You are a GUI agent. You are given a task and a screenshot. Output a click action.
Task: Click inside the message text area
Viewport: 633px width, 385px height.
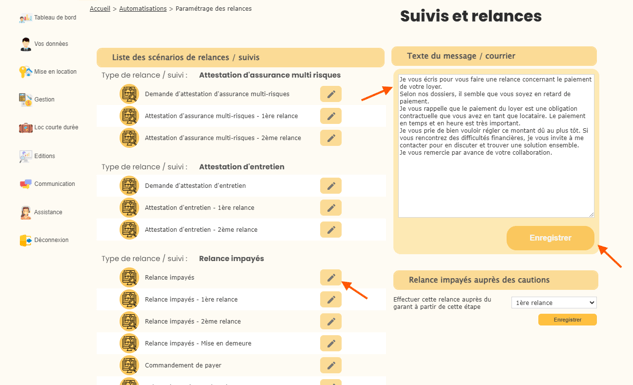tap(496, 146)
